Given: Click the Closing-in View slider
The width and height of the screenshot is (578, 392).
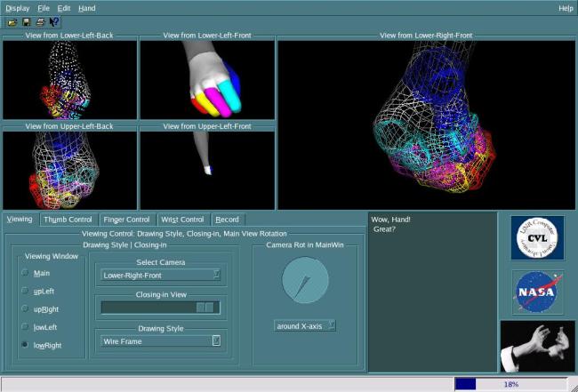Looking at the screenshot, I should coord(161,308).
